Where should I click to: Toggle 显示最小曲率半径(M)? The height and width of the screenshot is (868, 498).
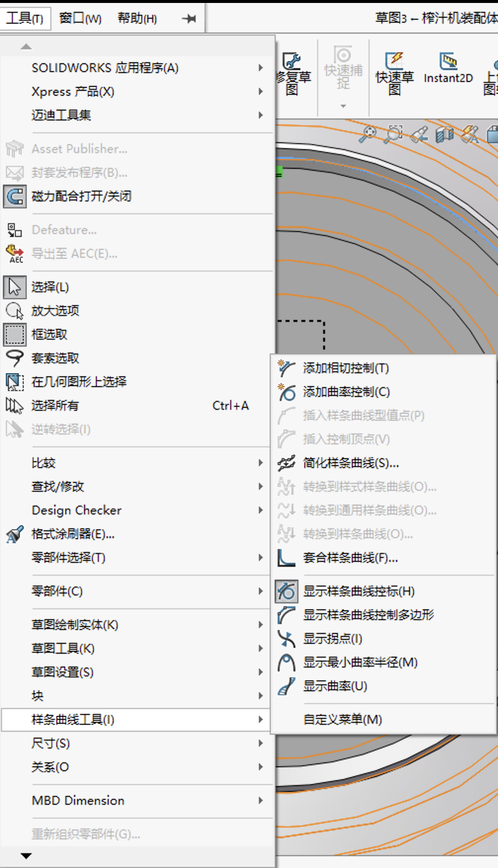point(383,662)
